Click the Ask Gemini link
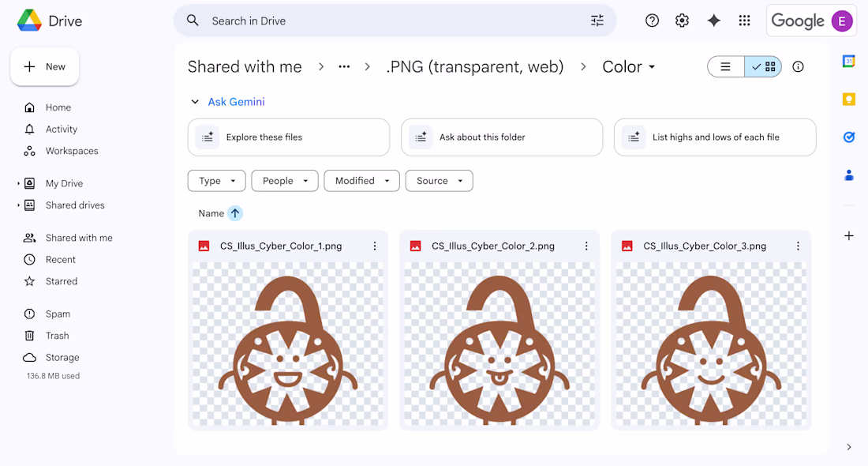 point(237,102)
